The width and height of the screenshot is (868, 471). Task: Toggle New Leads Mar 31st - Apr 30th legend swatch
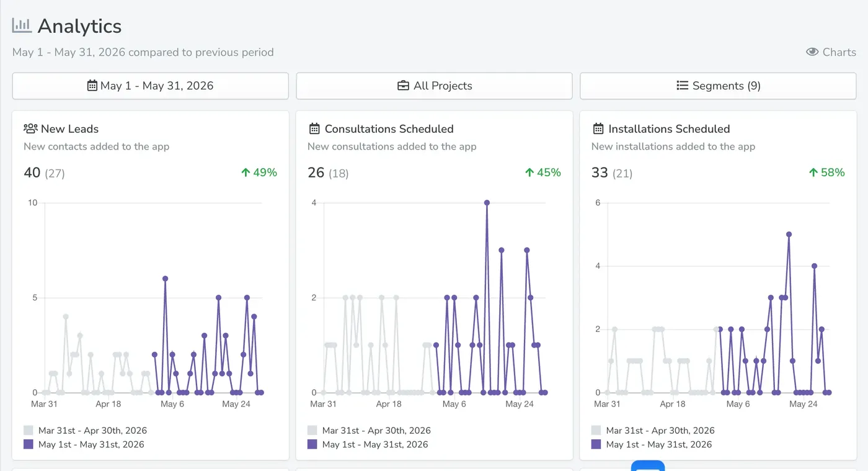pyautogui.click(x=29, y=430)
